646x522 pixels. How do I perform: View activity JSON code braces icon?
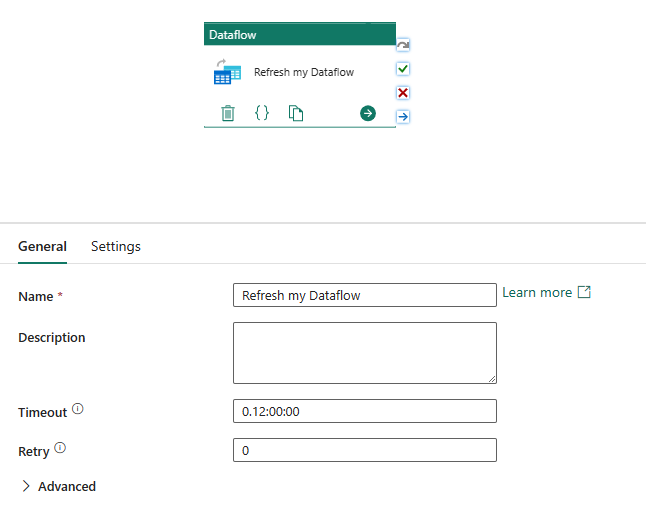262,112
